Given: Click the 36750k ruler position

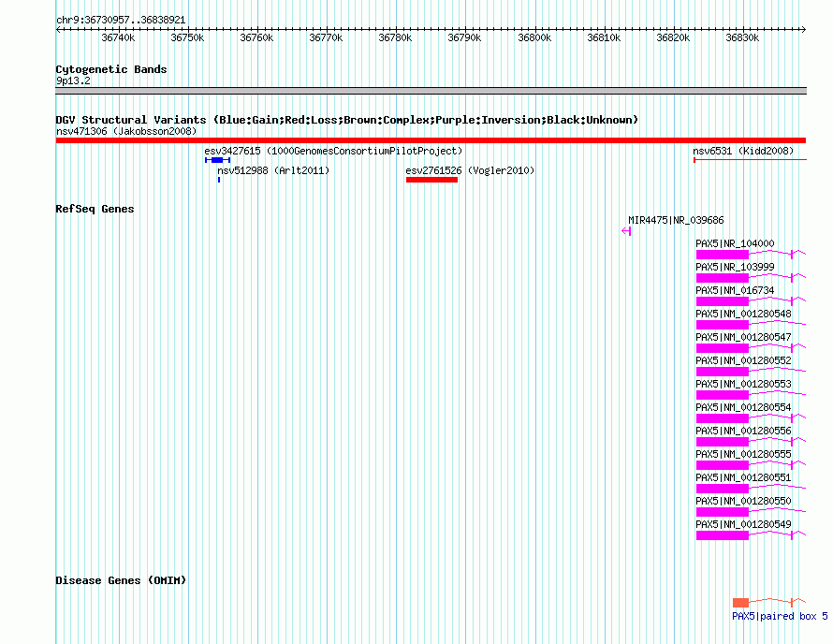Looking at the screenshot, I should point(187,37).
